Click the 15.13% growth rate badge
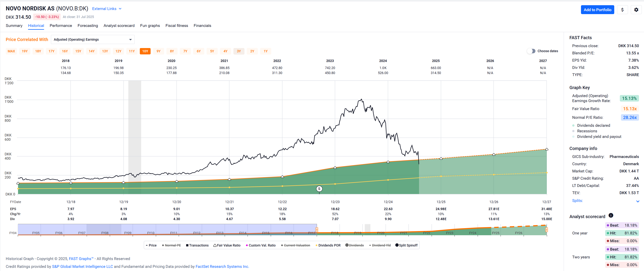644x271 pixels. coord(629,98)
